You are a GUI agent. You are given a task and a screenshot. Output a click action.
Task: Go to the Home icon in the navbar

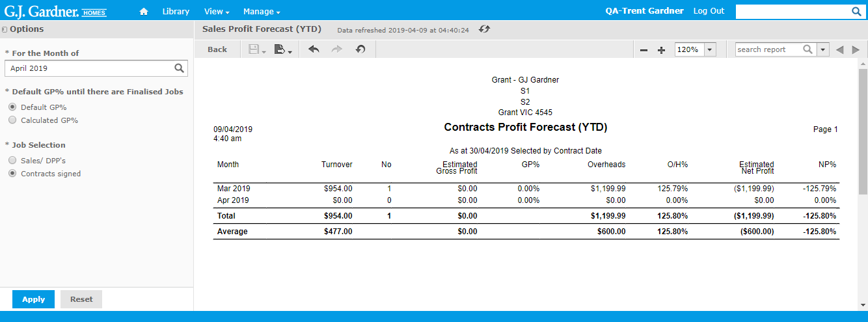pyautogui.click(x=144, y=11)
